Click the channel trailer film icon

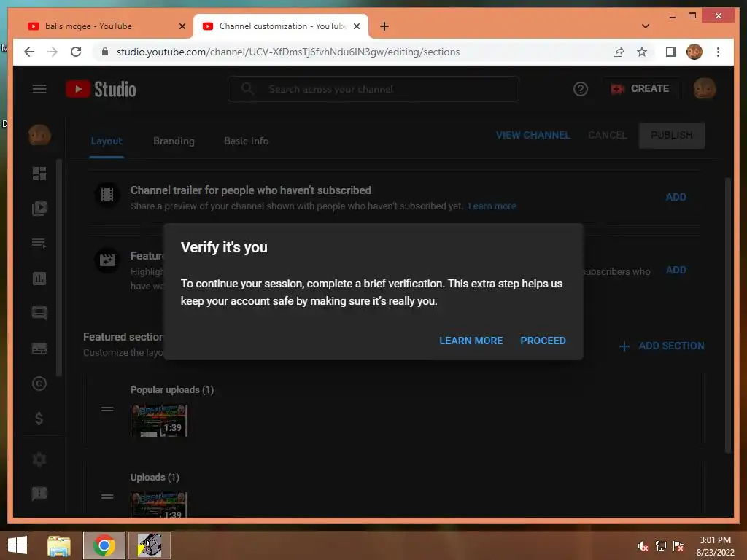click(x=107, y=195)
